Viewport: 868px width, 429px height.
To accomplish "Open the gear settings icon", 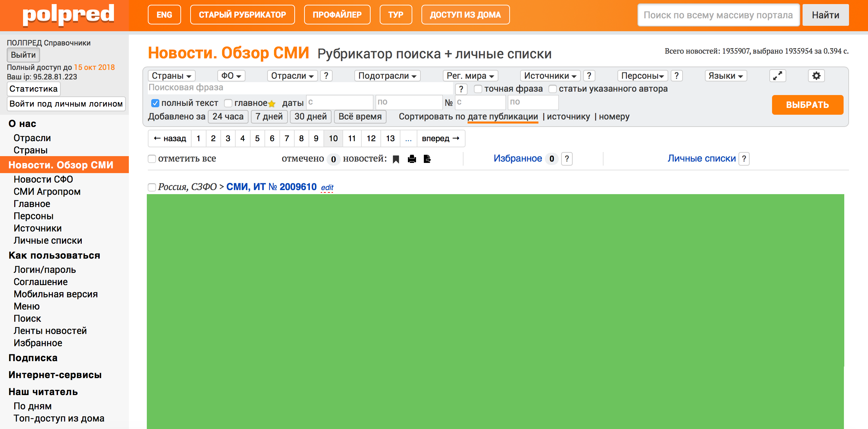I will coord(816,76).
